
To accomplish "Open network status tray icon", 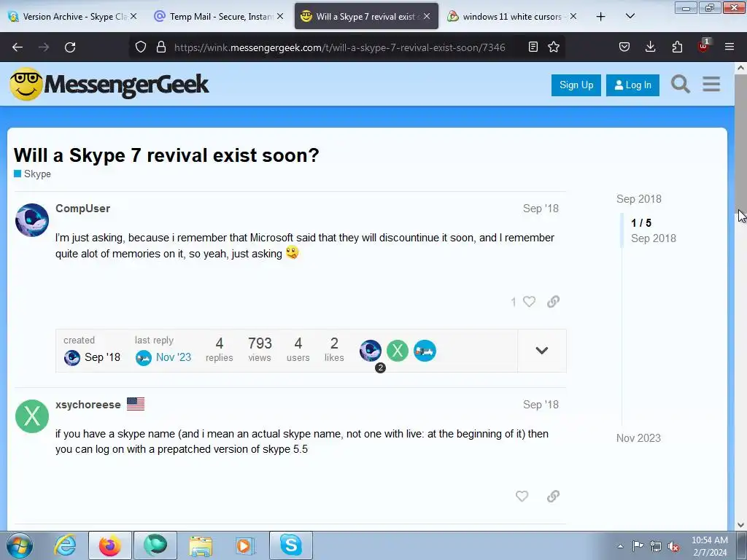I will coord(656,546).
